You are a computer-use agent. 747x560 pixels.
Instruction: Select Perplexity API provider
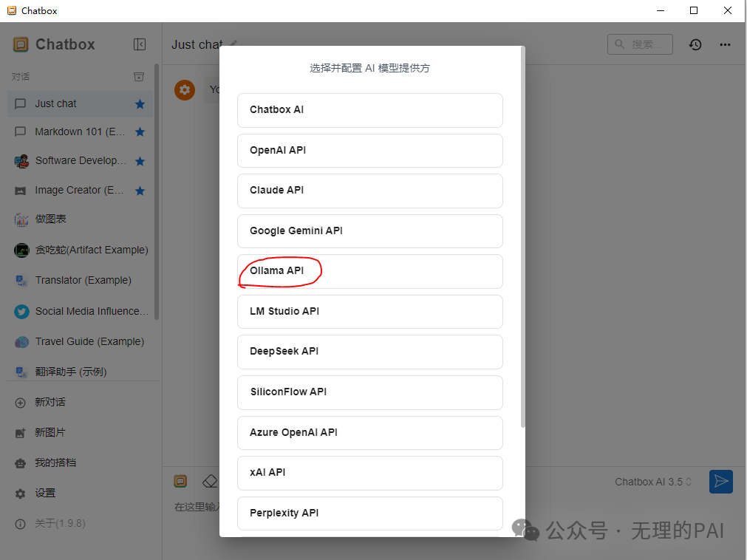pyautogui.click(x=369, y=513)
